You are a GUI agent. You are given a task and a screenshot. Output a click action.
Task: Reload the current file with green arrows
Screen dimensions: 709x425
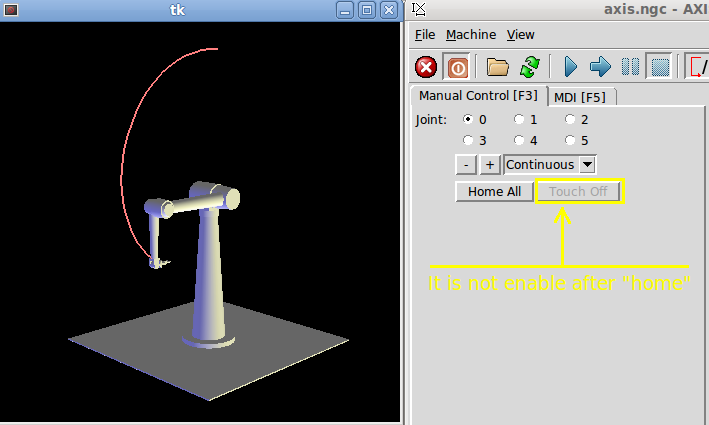[x=529, y=67]
